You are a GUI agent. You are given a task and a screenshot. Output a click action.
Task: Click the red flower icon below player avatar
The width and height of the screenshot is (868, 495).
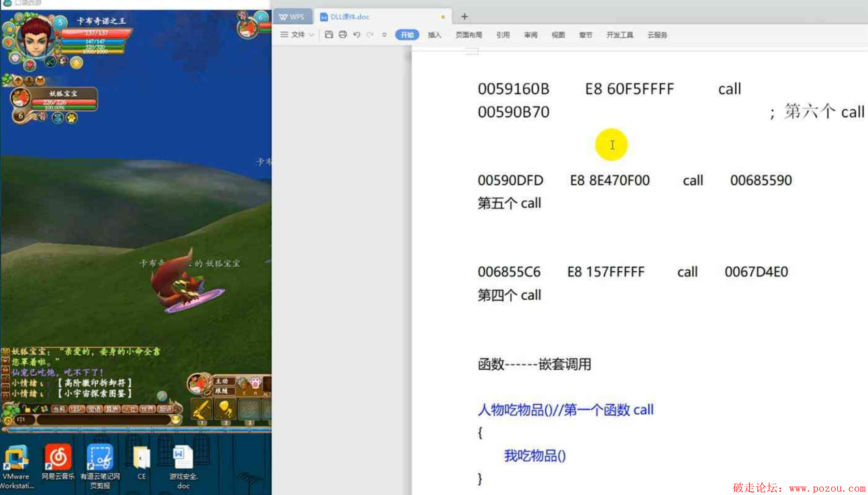point(30,65)
